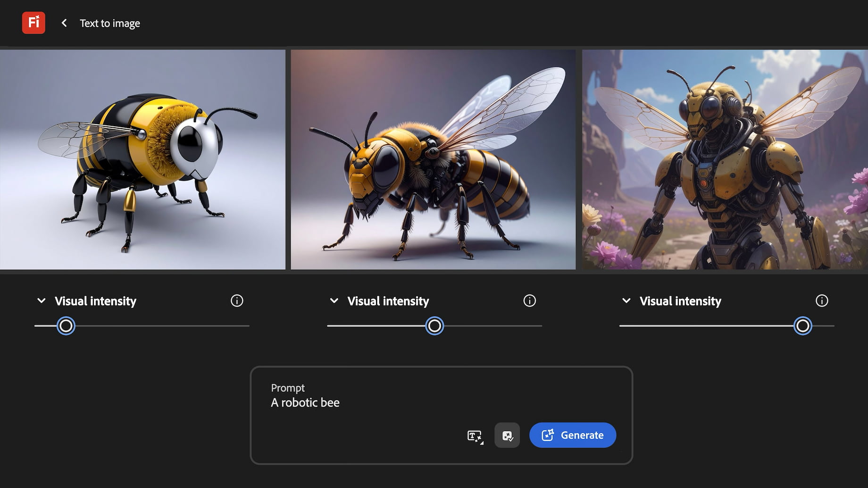868x488 pixels.
Task: Click the low Visual intensity slider handle
Action: 66,326
